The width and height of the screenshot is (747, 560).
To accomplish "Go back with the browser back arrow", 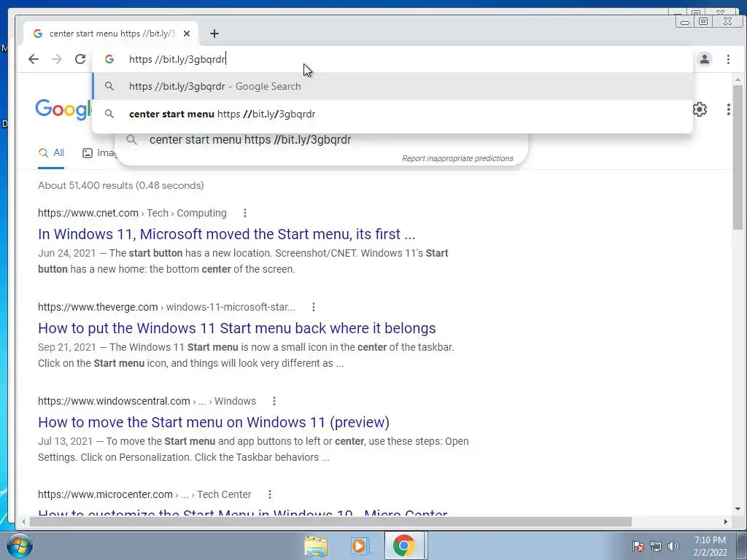I will [x=34, y=59].
